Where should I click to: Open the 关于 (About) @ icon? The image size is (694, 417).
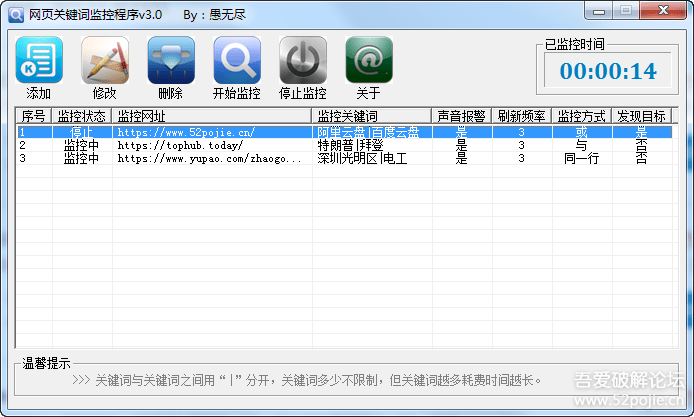coord(369,60)
